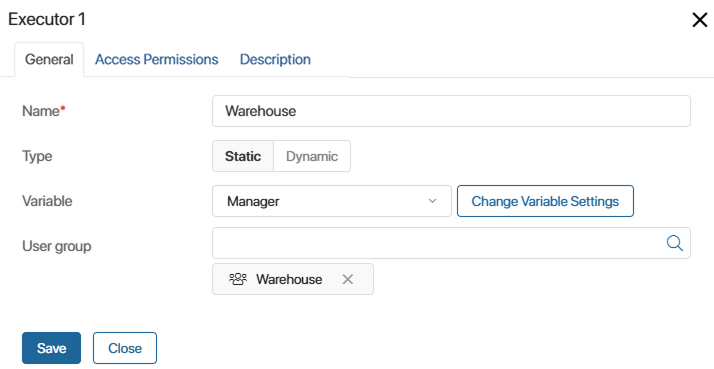Switch to the General tab
714x369 pixels.
coord(49,60)
